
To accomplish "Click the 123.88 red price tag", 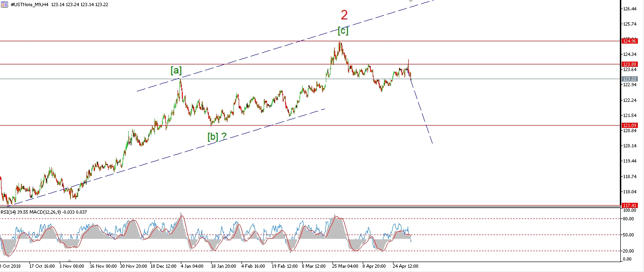I will (x=629, y=64).
